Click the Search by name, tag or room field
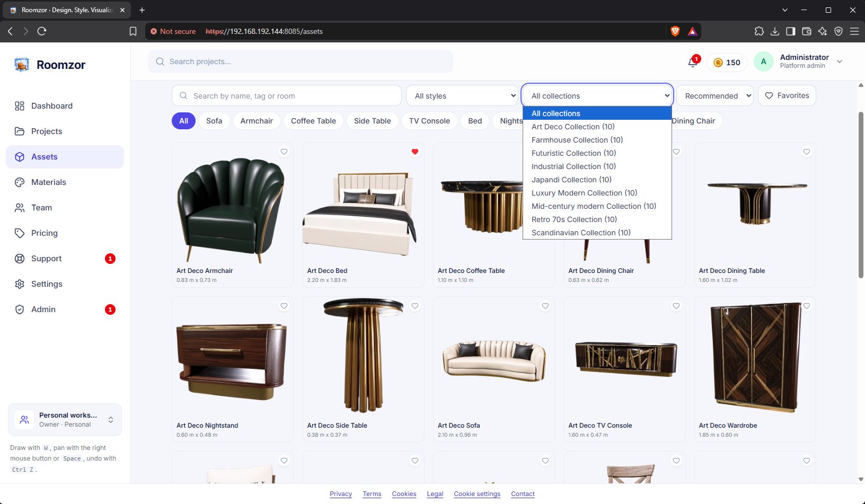The image size is (865, 504). 287,96
